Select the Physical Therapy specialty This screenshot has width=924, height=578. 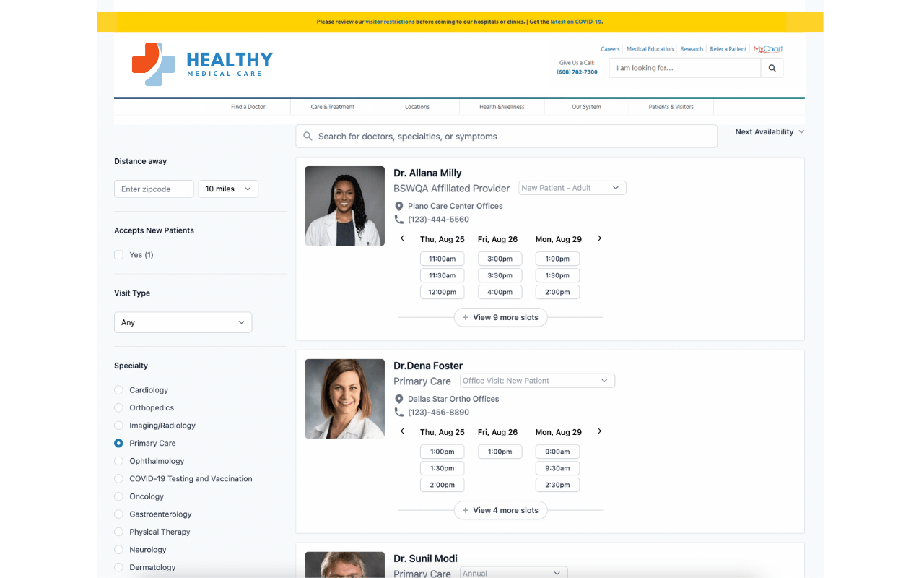click(x=118, y=532)
